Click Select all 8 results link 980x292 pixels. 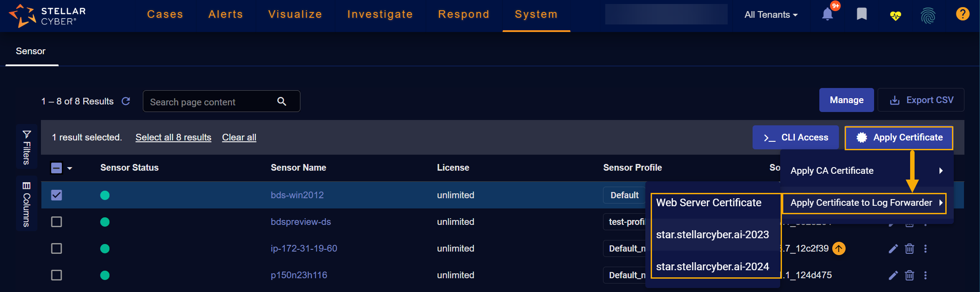[x=173, y=137]
